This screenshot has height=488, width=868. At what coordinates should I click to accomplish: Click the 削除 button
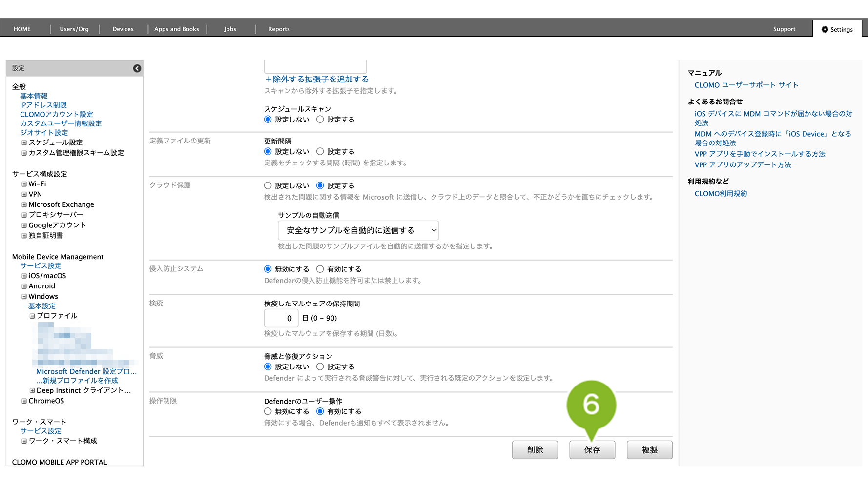(535, 450)
